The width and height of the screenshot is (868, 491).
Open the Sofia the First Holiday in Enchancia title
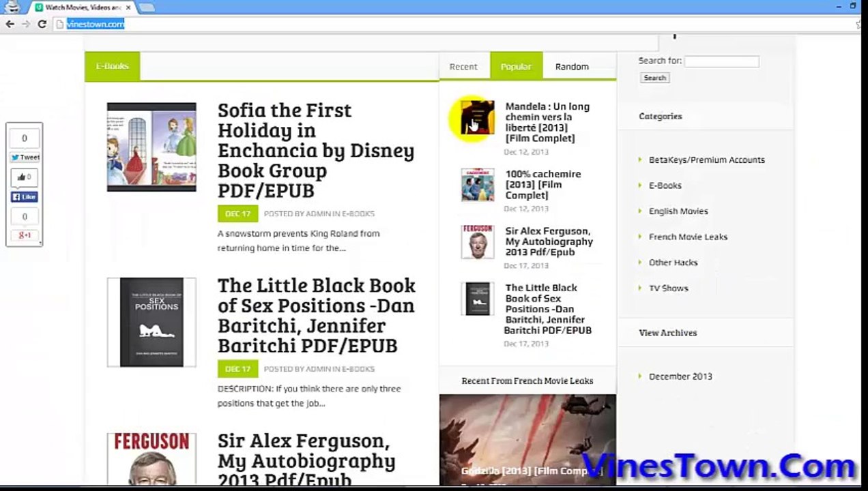pos(316,150)
